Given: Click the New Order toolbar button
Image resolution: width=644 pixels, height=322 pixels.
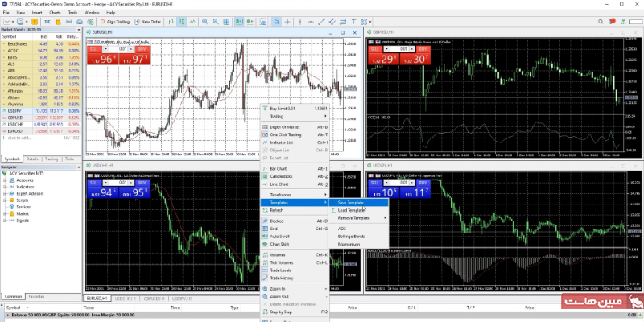Looking at the screenshot, I should 148,22.
